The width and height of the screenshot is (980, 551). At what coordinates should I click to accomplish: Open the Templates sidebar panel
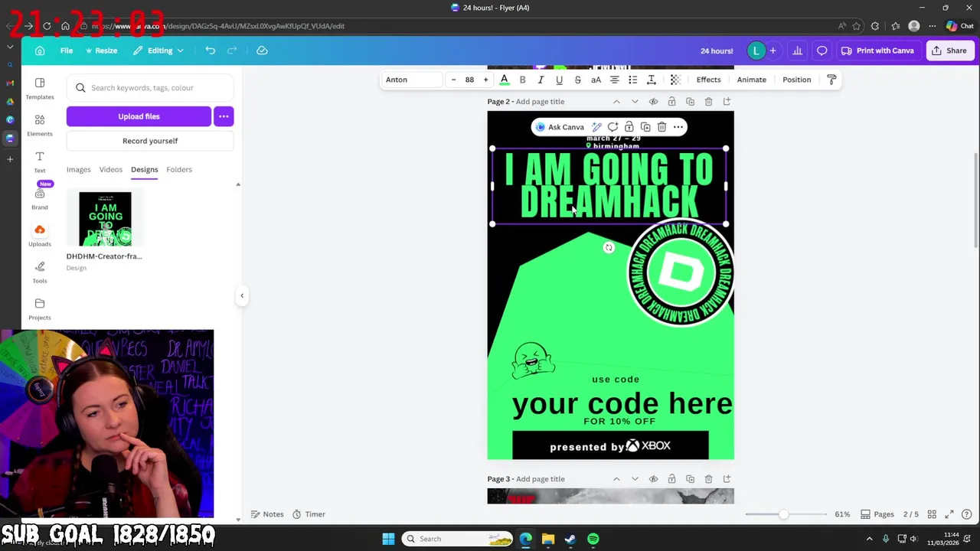tap(40, 88)
